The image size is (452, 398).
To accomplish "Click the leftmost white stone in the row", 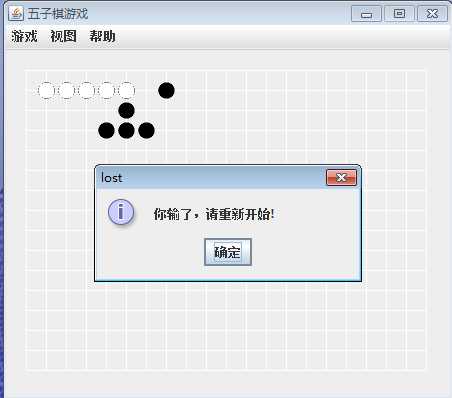I will (x=46, y=90).
